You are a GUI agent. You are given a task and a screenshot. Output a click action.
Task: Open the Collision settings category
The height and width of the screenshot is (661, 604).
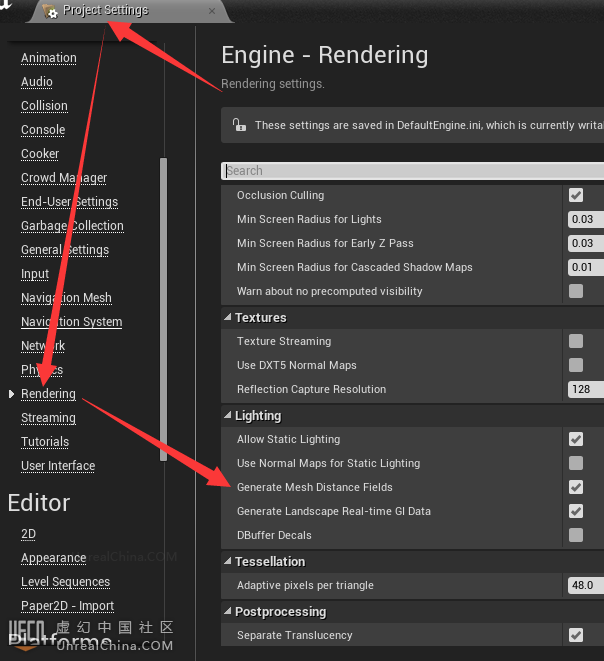click(x=44, y=106)
